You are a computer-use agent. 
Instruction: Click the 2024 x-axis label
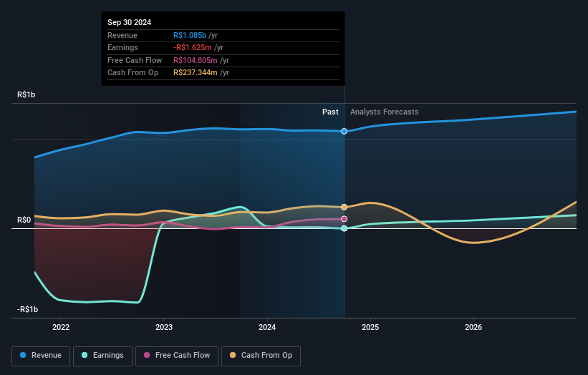(x=267, y=328)
